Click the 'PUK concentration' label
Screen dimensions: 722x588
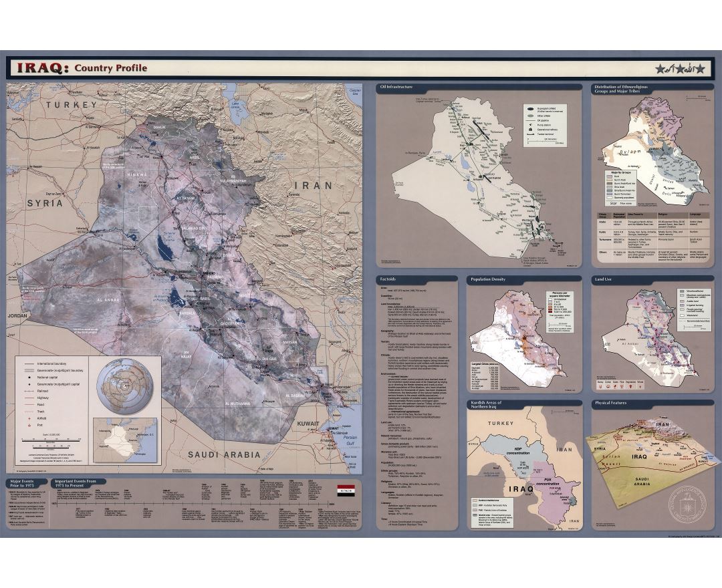coord(548,481)
